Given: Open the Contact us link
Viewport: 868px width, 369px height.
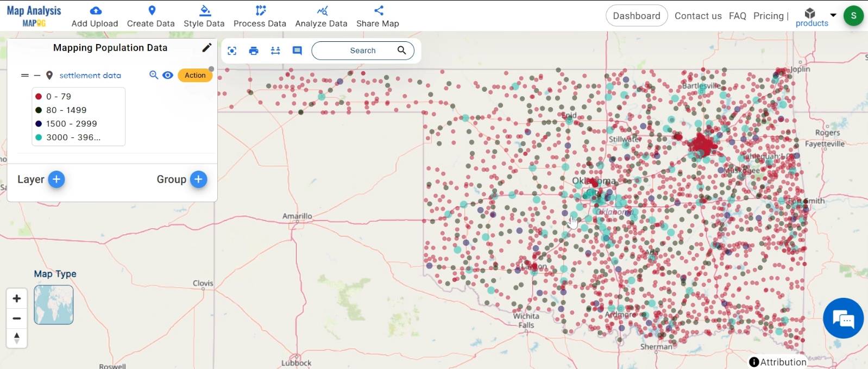Looking at the screenshot, I should click(x=698, y=16).
